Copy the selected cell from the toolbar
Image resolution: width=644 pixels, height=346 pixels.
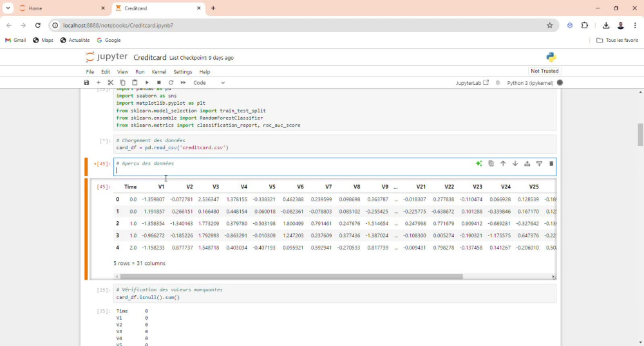122,83
